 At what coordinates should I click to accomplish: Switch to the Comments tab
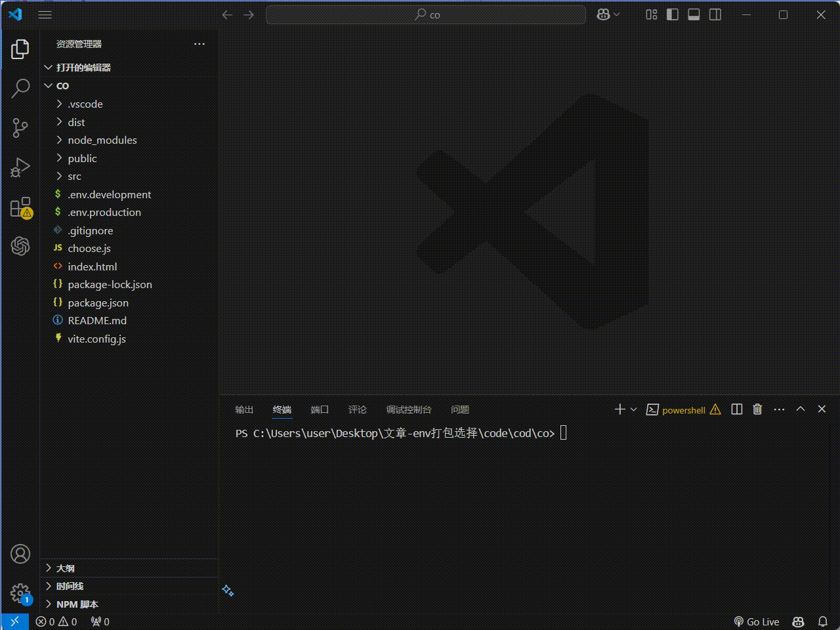tap(358, 409)
